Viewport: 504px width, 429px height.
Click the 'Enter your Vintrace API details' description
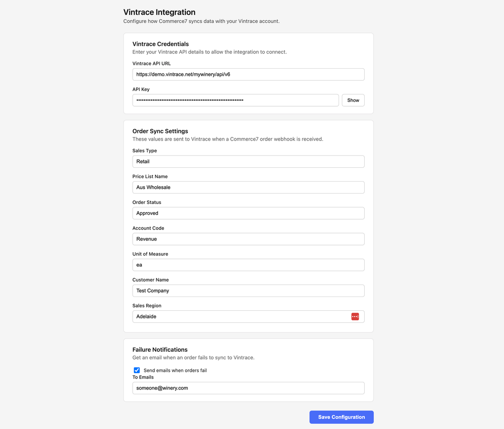(x=210, y=52)
